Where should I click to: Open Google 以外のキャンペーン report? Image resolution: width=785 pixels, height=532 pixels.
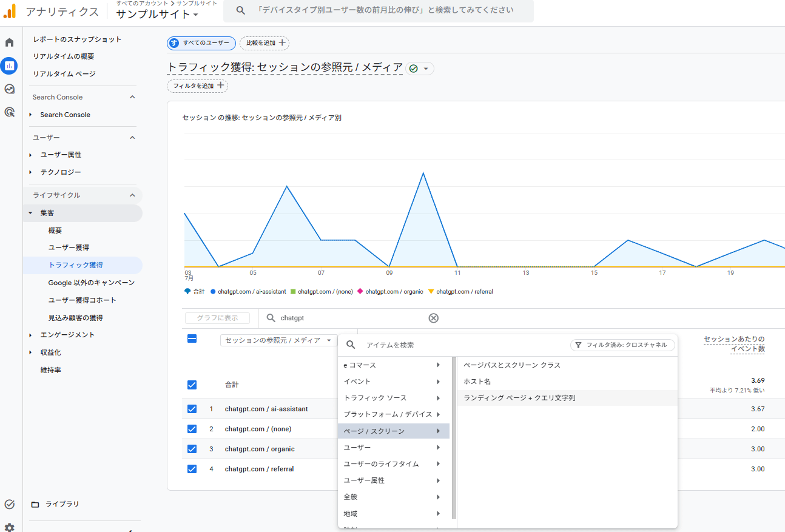point(92,283)
